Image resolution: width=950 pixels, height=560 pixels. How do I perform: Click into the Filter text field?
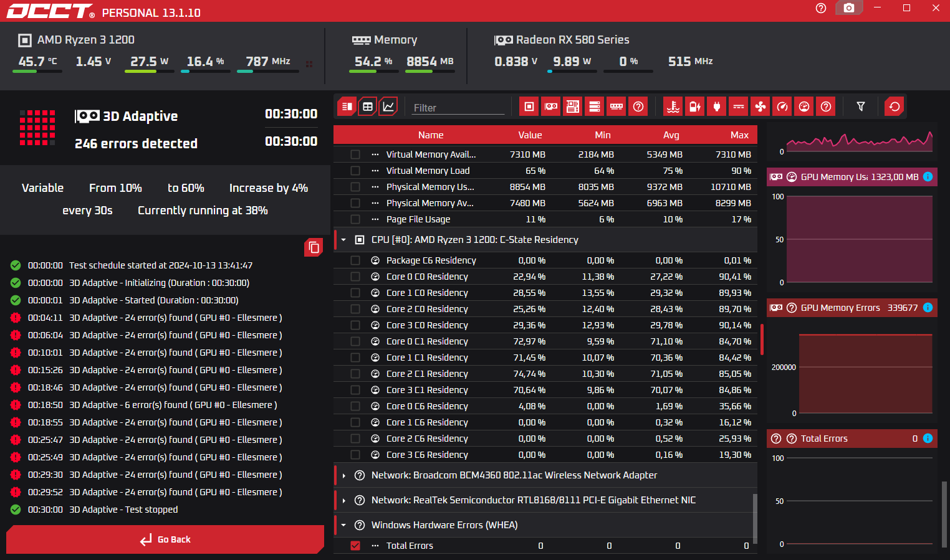[458, 108]
